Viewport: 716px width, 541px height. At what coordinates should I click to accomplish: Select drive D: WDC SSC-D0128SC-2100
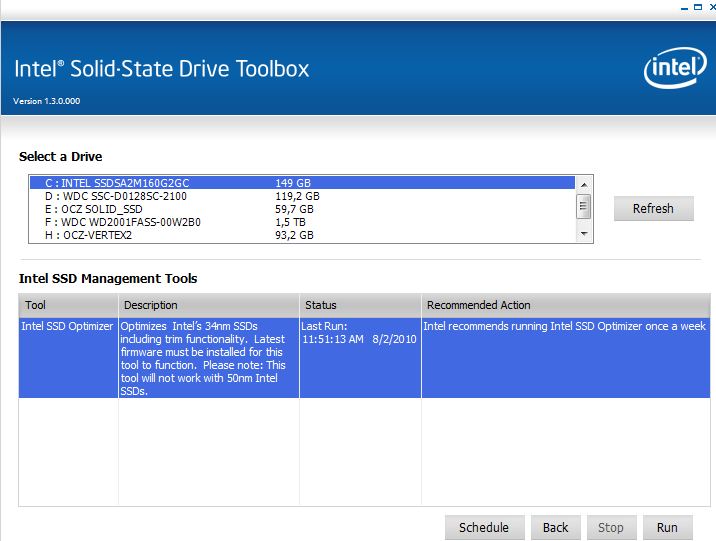(302, 196)
